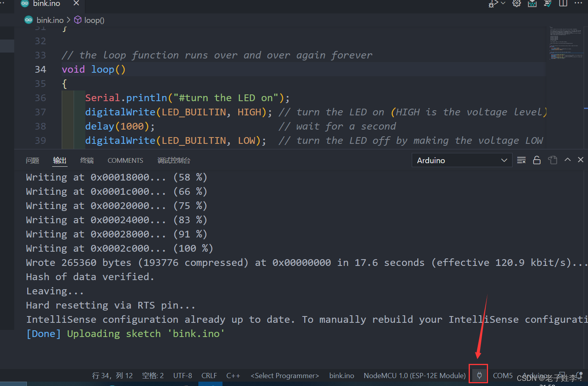588x386 pixels.
Task: Click the 'loop function runs over' comment line
Action: [x=217, y=55]
